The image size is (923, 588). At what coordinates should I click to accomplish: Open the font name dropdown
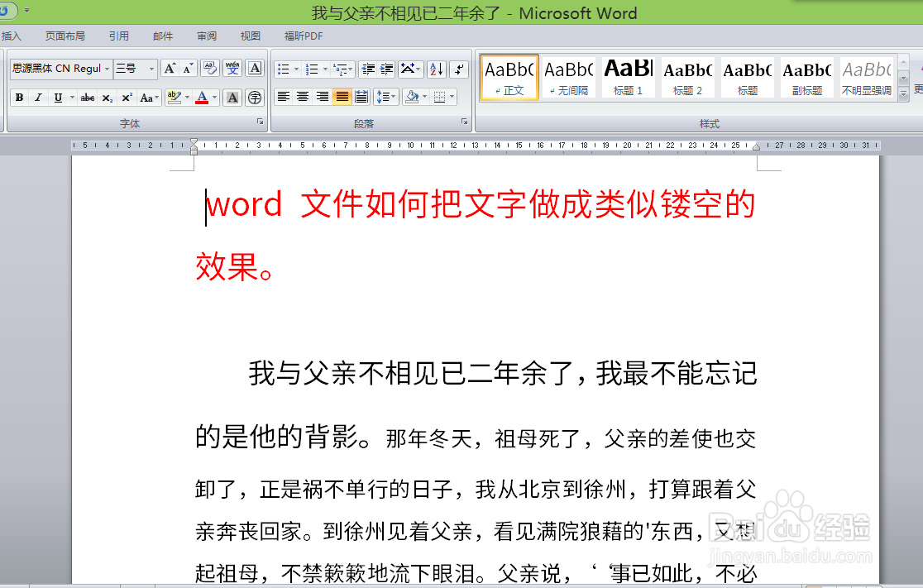(x=108, y=69)
